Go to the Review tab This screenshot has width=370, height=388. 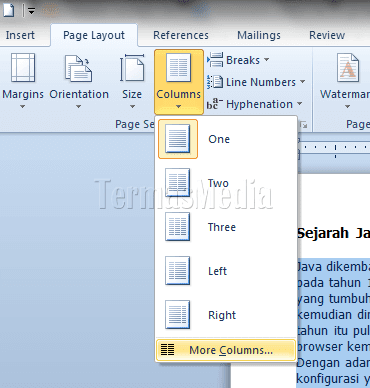(327, 35)
